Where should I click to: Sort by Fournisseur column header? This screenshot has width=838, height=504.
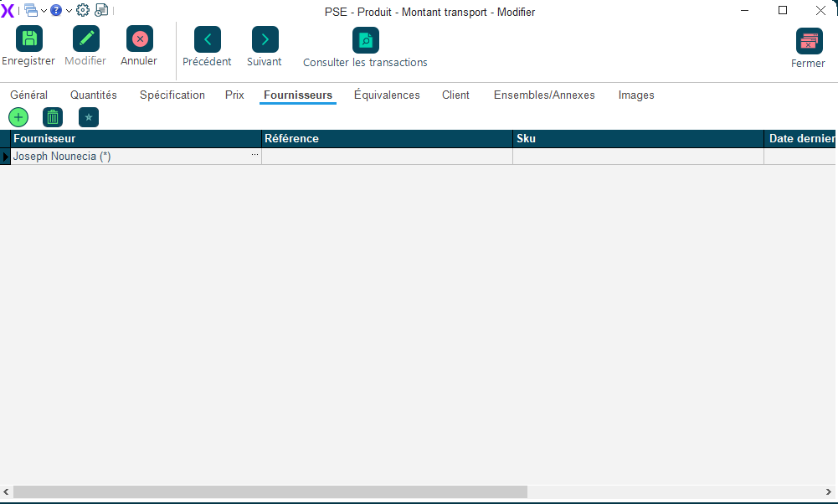[x=136, y=138]
